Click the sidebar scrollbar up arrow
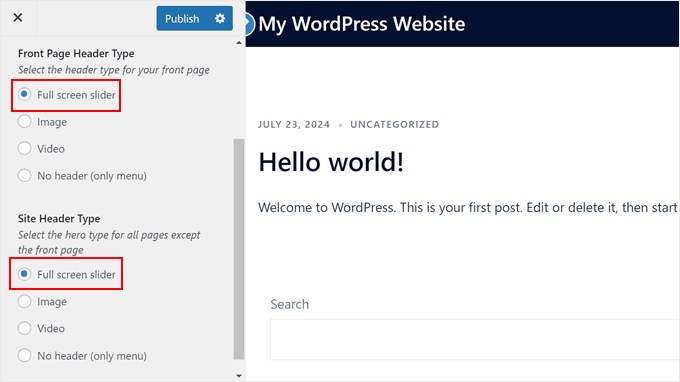This screenshot has width=680, height=382. (239, 43)
